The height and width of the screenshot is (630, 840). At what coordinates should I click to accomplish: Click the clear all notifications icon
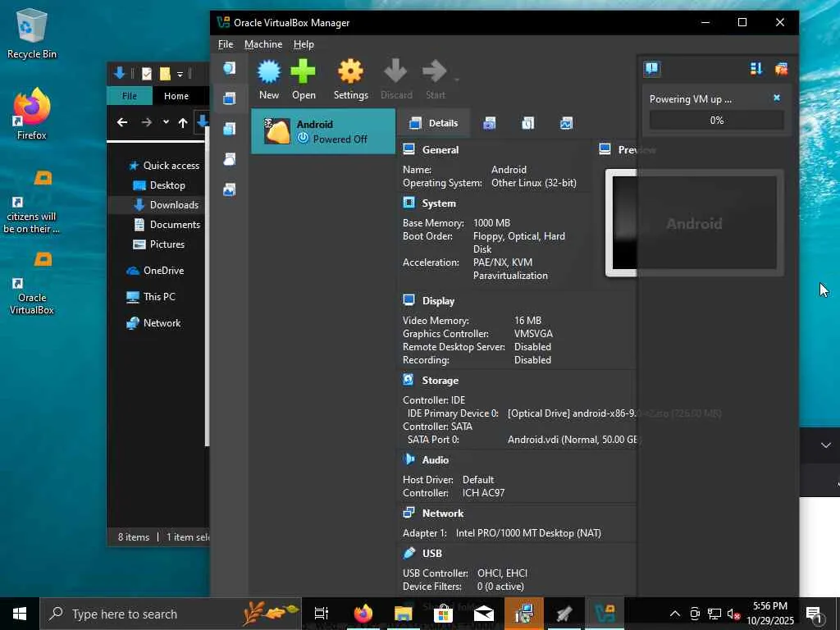[781, 69]
